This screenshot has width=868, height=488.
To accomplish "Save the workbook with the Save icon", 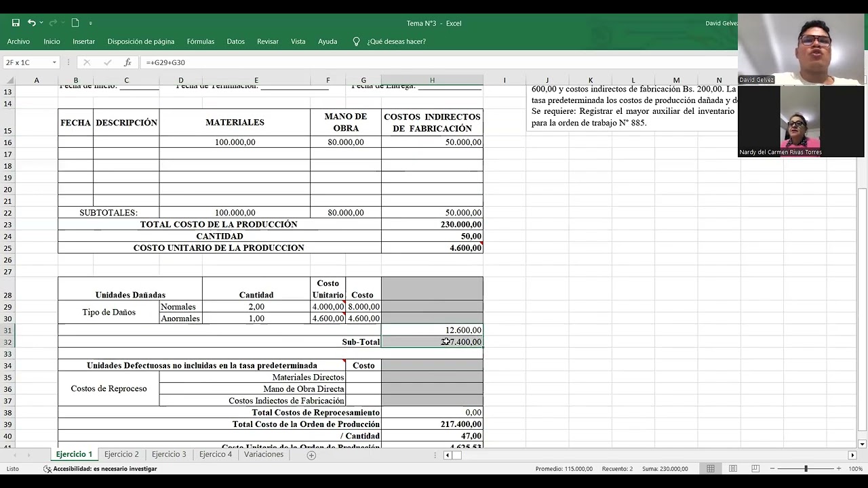I will pyautogui.click(x=16, y=23).
